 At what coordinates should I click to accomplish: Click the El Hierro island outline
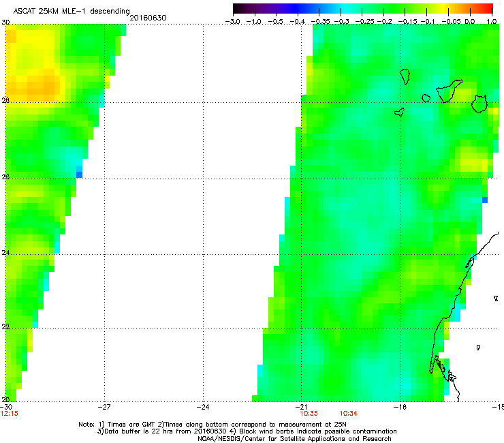click(400, 112)
